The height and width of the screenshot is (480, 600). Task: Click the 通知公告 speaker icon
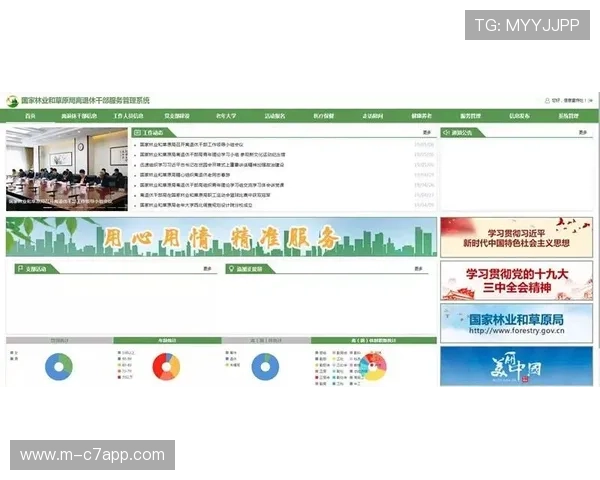[446, 133]
